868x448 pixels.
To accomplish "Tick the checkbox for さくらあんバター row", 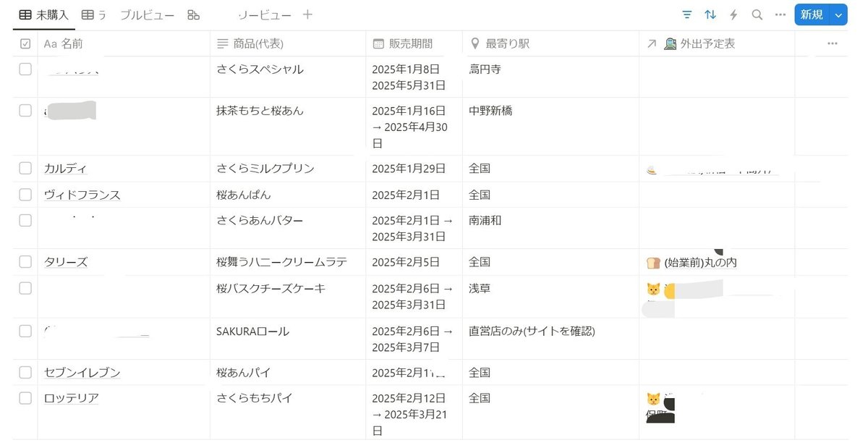I will coord(25,221).
